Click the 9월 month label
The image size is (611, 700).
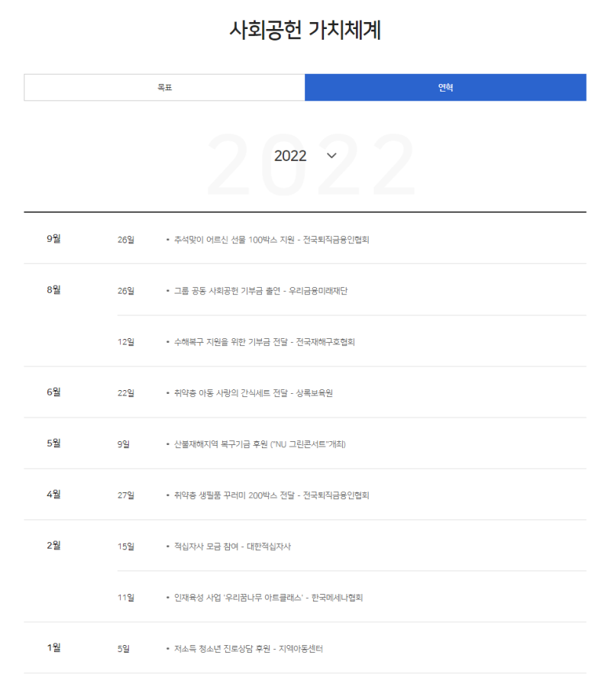(x=53, y=239)
